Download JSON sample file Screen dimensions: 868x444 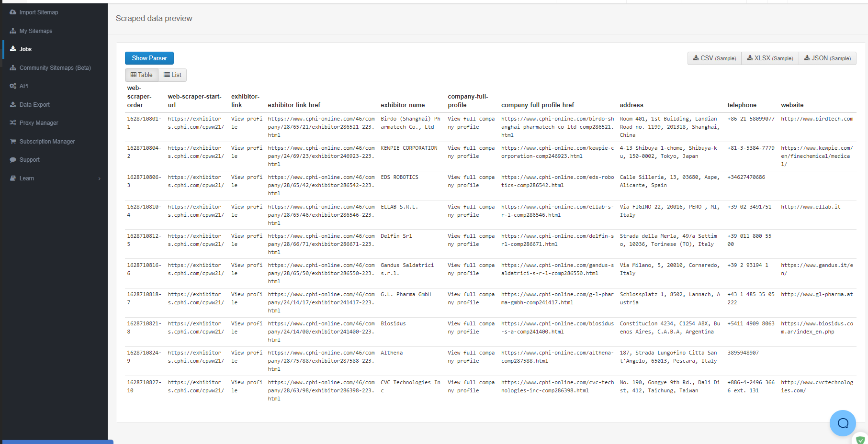pyautogui.click(x=827, y=58)
